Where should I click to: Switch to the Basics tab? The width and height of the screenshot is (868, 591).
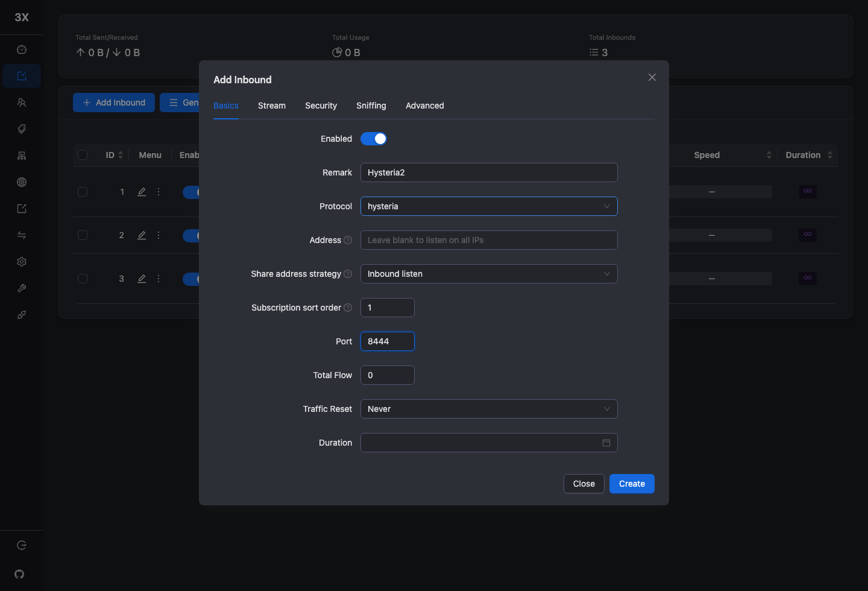click(x=226, y=106)
